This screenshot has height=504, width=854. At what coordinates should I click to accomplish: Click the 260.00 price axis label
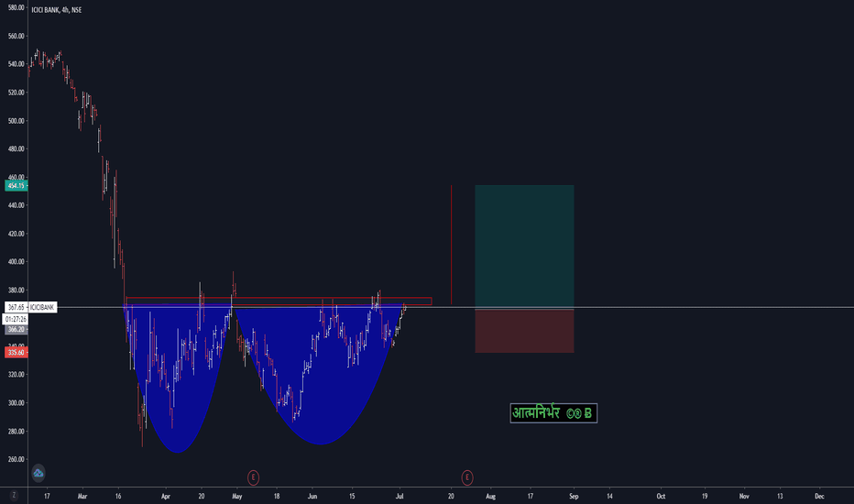pos(16,459)
